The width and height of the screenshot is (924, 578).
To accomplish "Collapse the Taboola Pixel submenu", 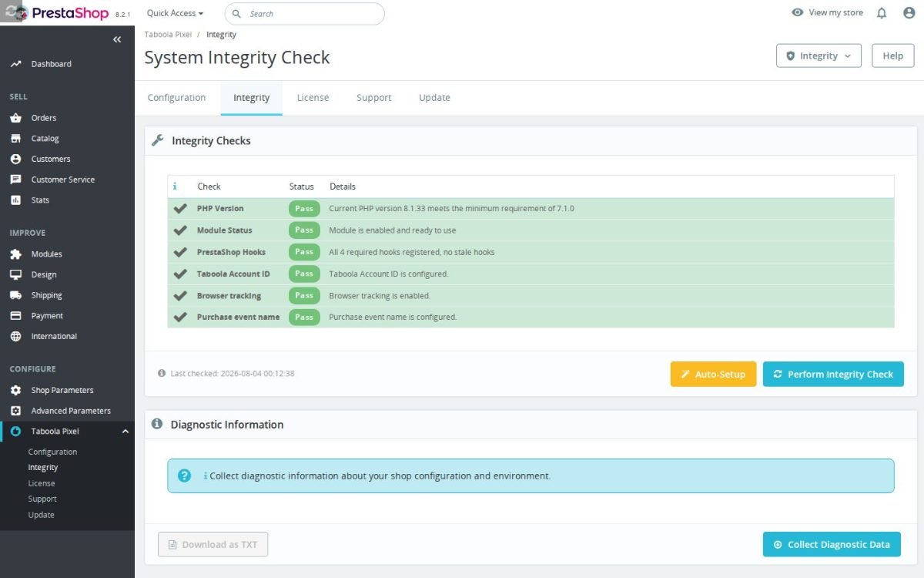I will [126, 432].
